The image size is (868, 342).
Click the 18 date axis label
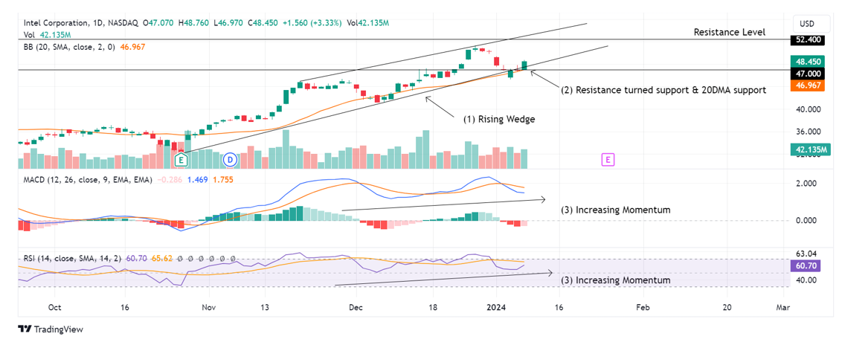click(x=432, y=307)
